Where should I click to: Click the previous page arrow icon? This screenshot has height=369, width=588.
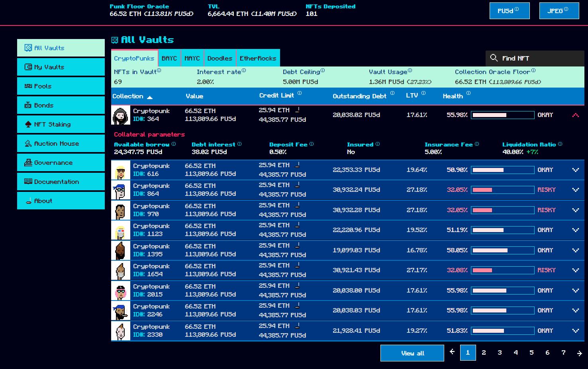pos(452,352)
